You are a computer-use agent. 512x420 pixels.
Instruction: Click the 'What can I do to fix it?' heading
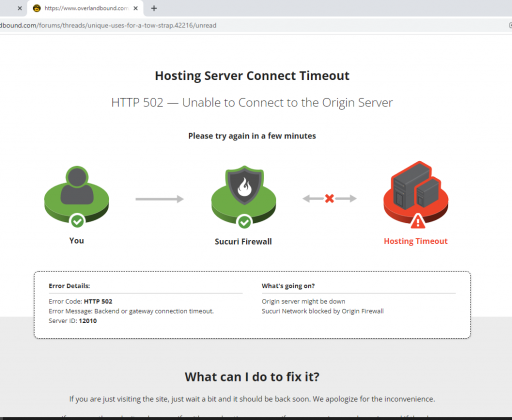252,377
